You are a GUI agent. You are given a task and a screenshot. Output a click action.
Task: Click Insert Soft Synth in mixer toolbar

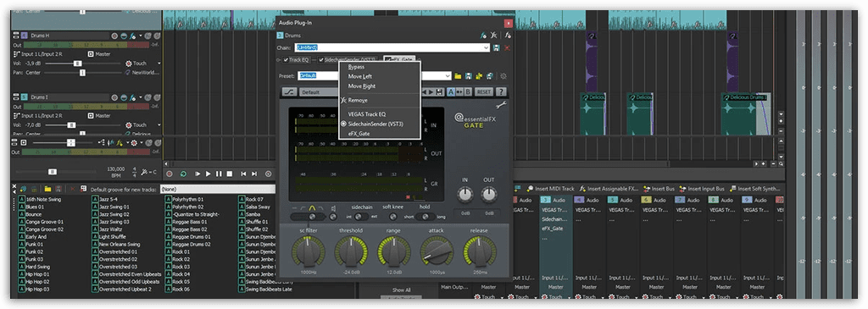tap(755, 189)
